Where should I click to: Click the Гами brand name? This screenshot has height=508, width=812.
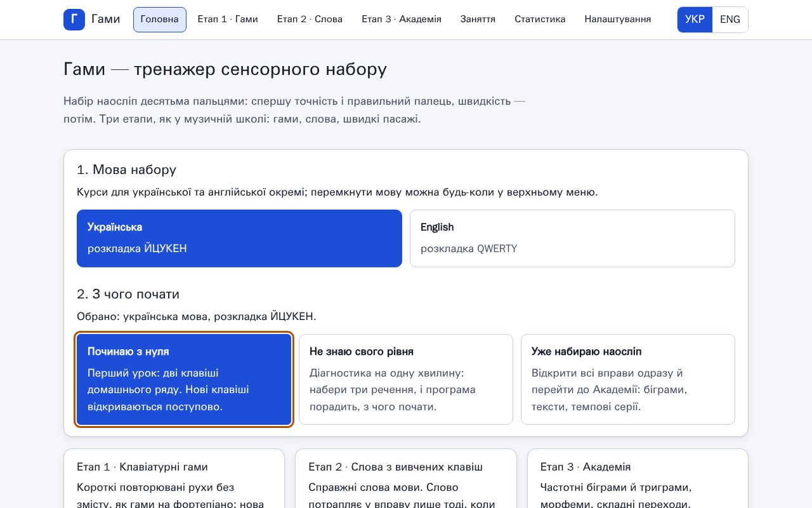105,20
